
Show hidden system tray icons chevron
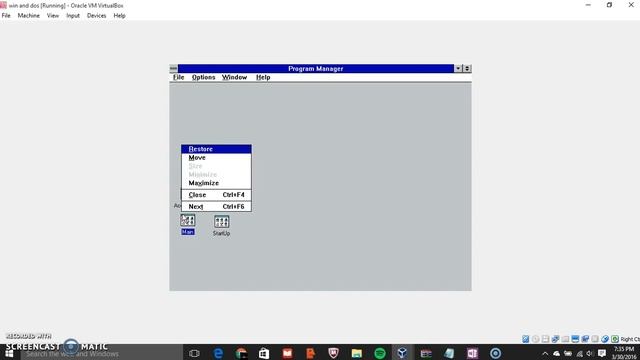point(545,353)
